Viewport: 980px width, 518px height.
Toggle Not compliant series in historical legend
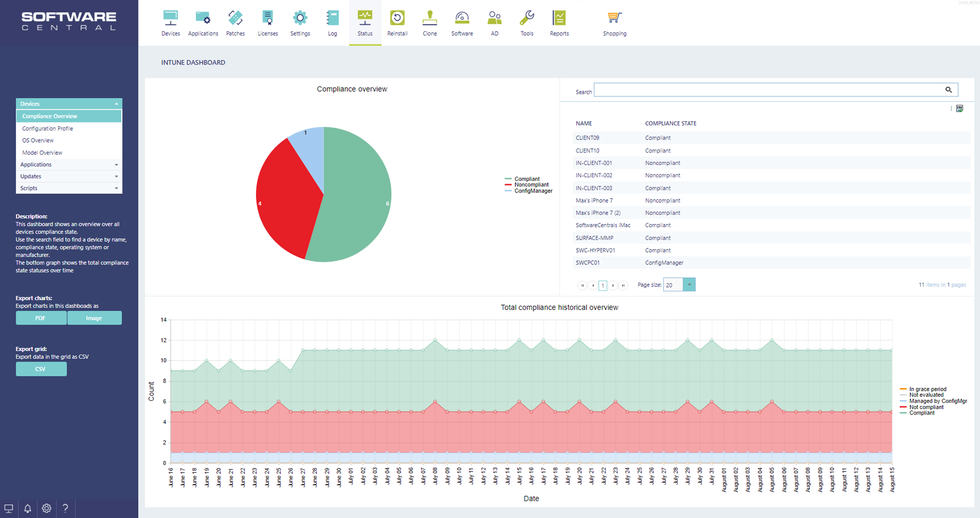(x=926, y=407)
